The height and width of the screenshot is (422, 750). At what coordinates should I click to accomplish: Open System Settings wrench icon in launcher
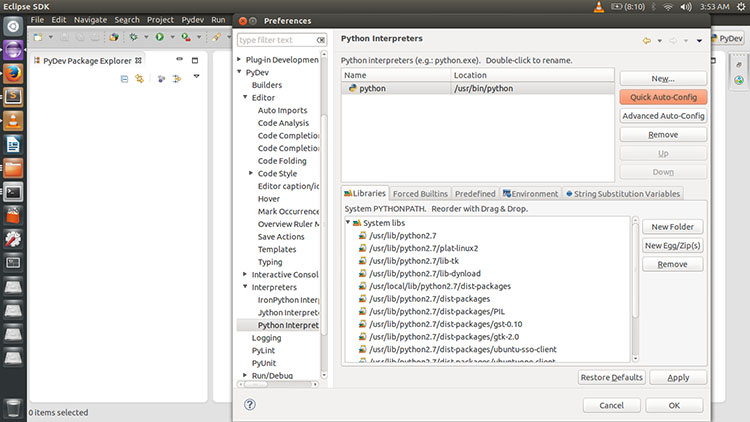click(13, 239)
